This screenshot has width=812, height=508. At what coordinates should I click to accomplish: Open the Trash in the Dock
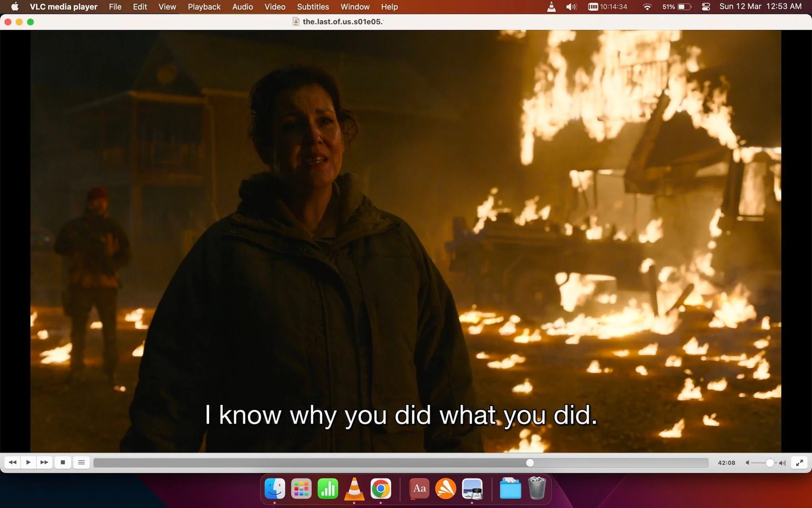tap(537, 488)
